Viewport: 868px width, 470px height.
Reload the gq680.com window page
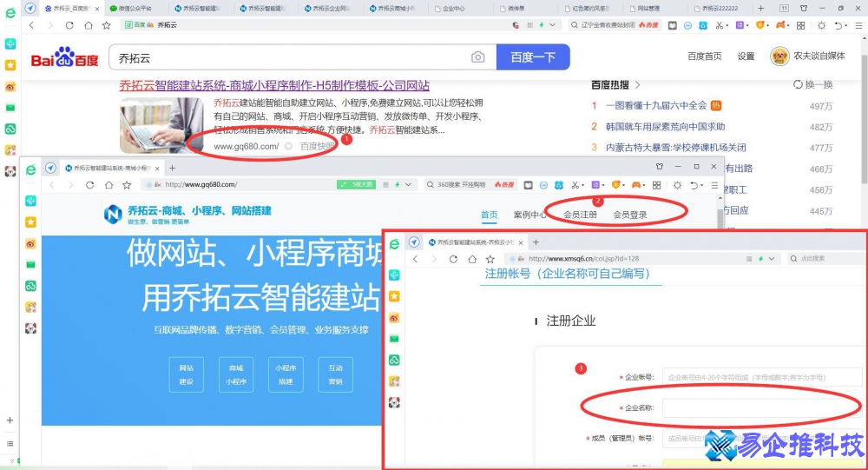click(89, 184)
